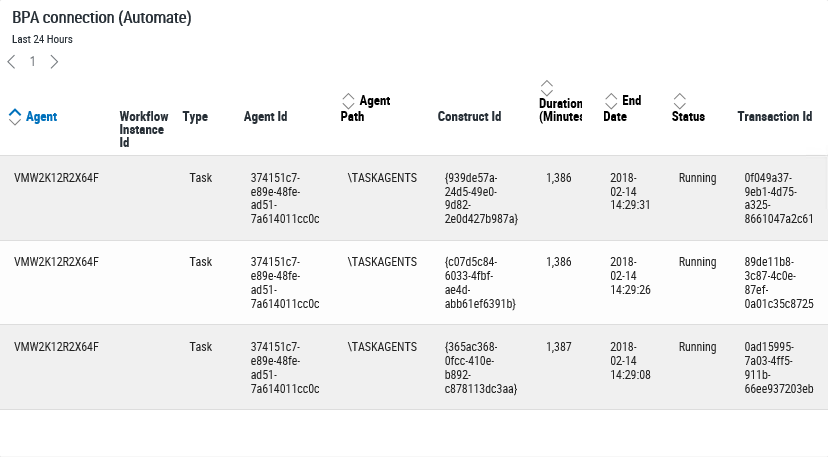Sort by Agent Path icon
Image resolution: width=828 pixels, height=457 pixels.
[x=348, y=101]
